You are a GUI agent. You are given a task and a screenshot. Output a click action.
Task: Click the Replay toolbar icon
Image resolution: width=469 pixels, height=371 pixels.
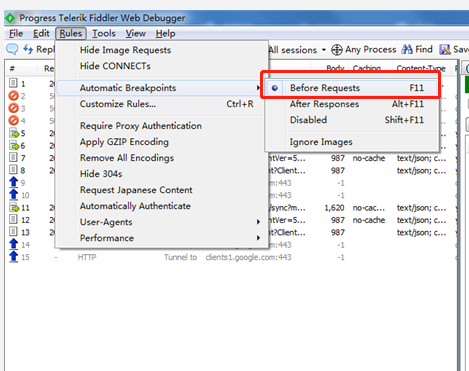(x=28, y=49)
